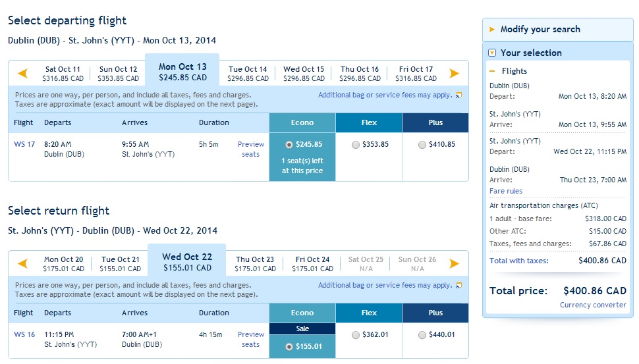
Task: Open Fare rules link
Action: (506, 191)
